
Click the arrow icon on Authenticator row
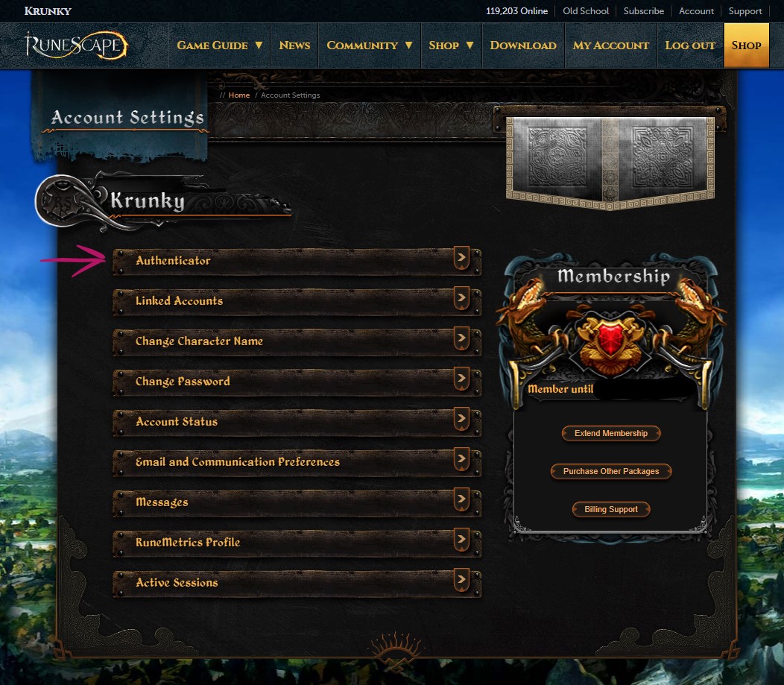tap(461, 257)
